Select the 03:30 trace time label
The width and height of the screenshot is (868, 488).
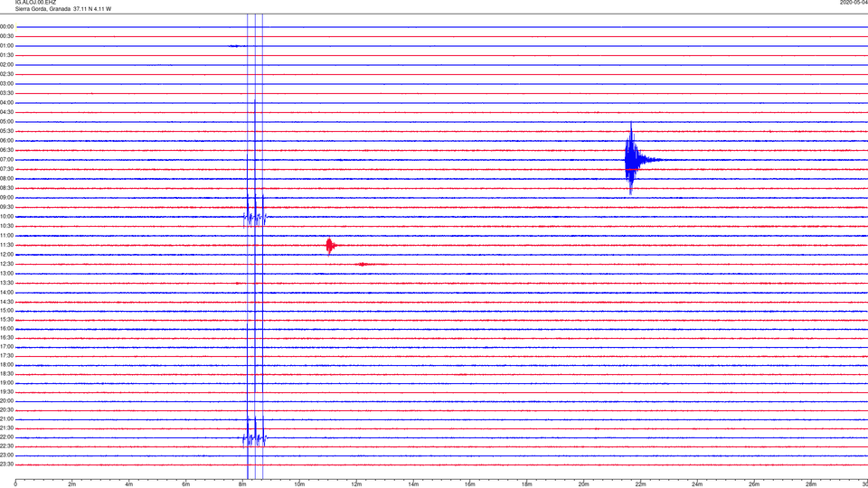6,93
